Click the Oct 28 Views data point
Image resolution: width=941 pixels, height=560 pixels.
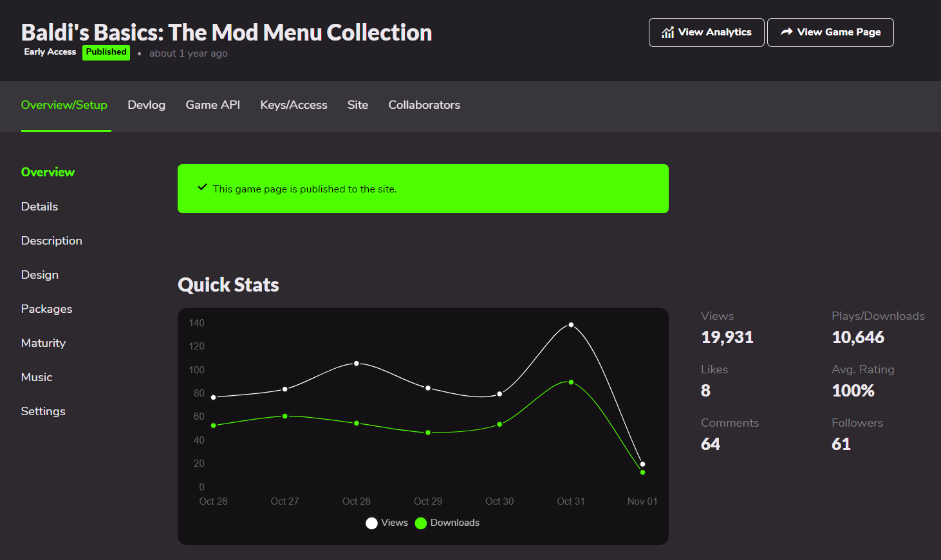pos(357,364)
